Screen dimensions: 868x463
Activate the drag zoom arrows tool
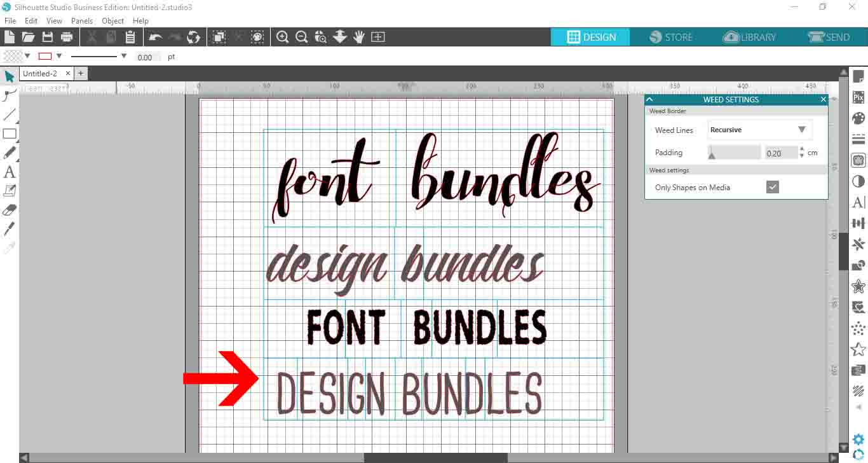coord(340,37)
